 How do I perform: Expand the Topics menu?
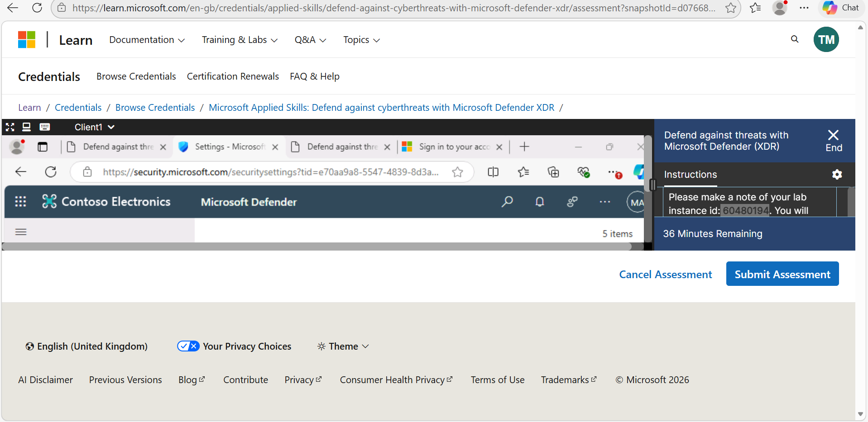coord(362,40)
